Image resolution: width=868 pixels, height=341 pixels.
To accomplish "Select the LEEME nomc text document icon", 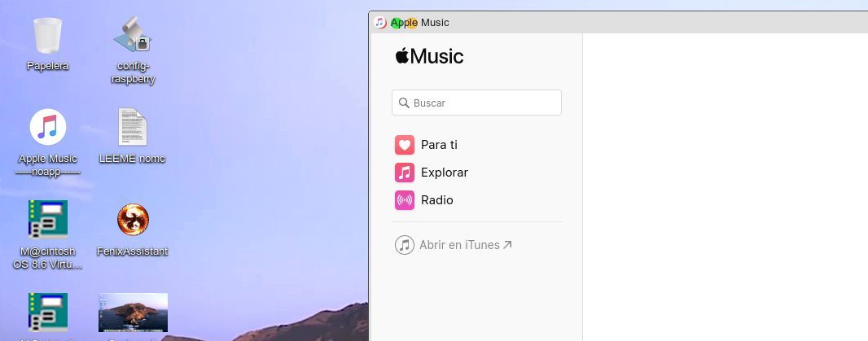I will 132,127.
